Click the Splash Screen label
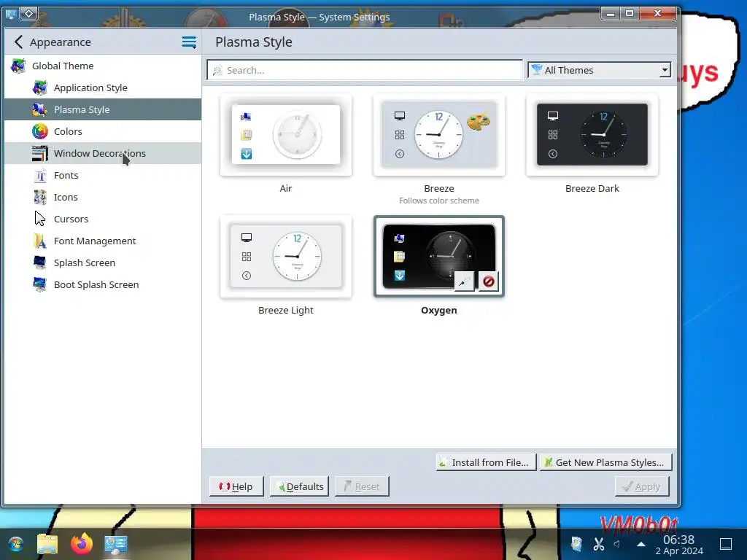The image size is (747, 560). coord(85,262)
